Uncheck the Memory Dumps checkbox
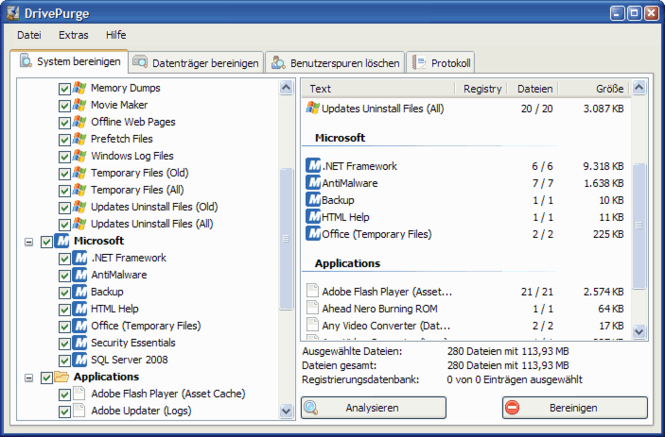Image resolution: width=665 pixels, height=437 pixels. point(64,88)
